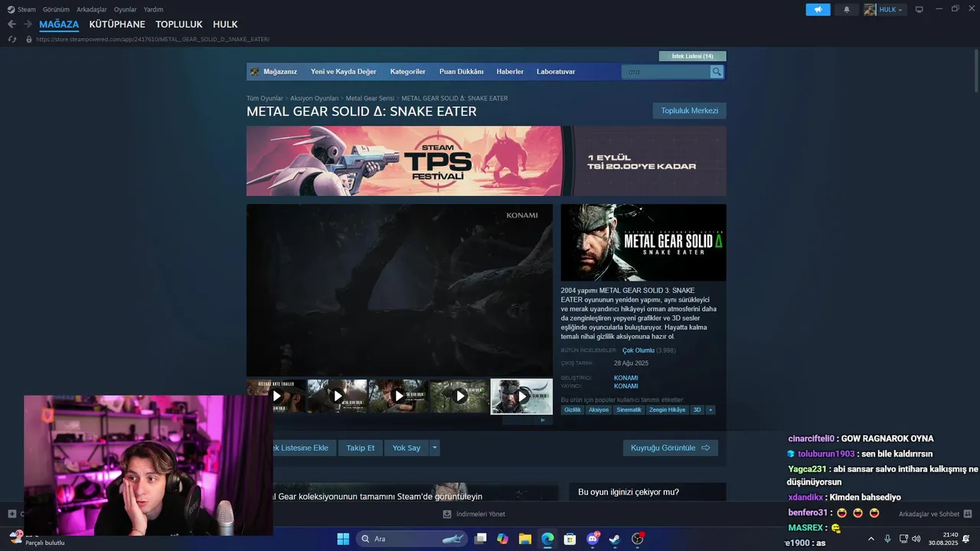Expand the Yok Say dropdown arrow
Viewport: 980px width, 551px height.
[x=434, y=448]
